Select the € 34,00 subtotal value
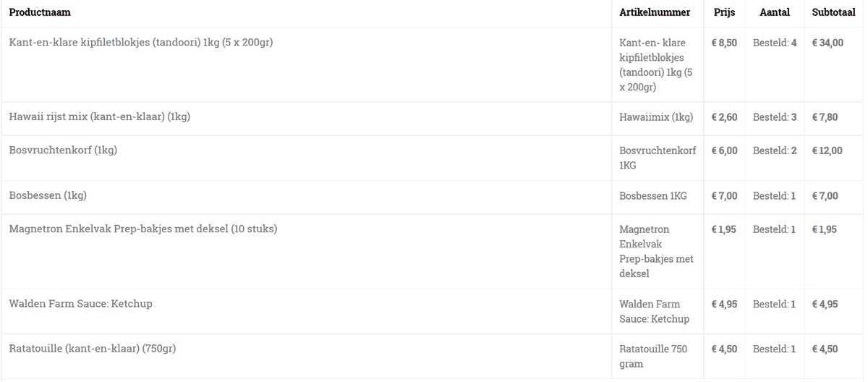This screenshot has width=868, height=382. 827,43
